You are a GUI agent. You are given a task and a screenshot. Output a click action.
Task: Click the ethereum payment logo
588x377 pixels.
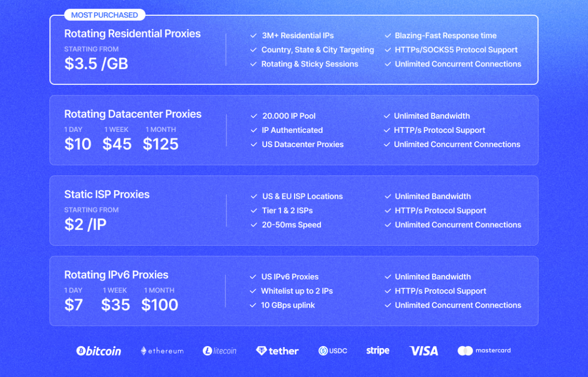(x=162, y=351)
